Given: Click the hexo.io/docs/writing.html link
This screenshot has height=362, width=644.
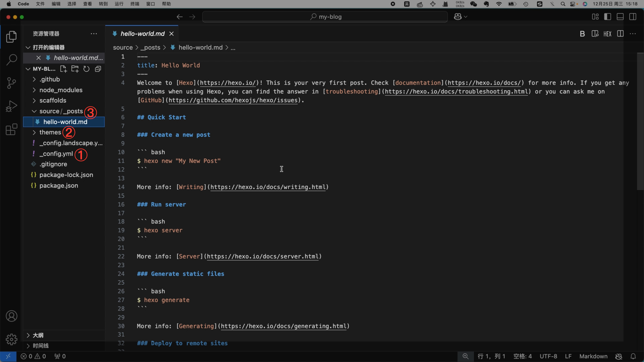Looking at the screenshot, I should (x=268, y=187).
